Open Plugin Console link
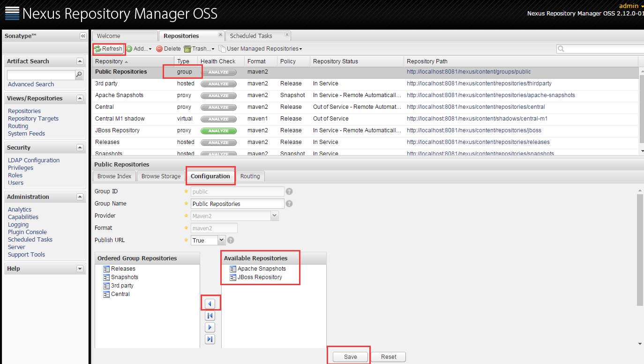Viewport: 644px width, 364px height. pyautogui.click(x=27, y=232)
